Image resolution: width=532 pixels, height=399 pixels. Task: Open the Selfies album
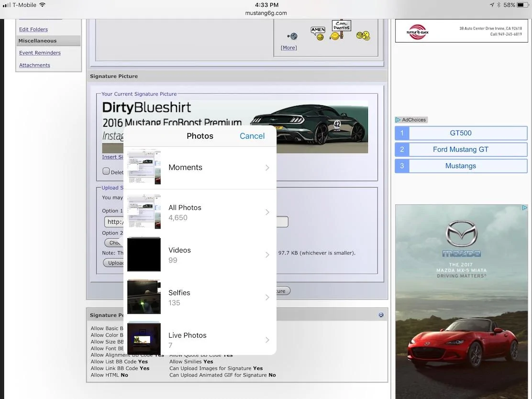[x=200, y=297]
